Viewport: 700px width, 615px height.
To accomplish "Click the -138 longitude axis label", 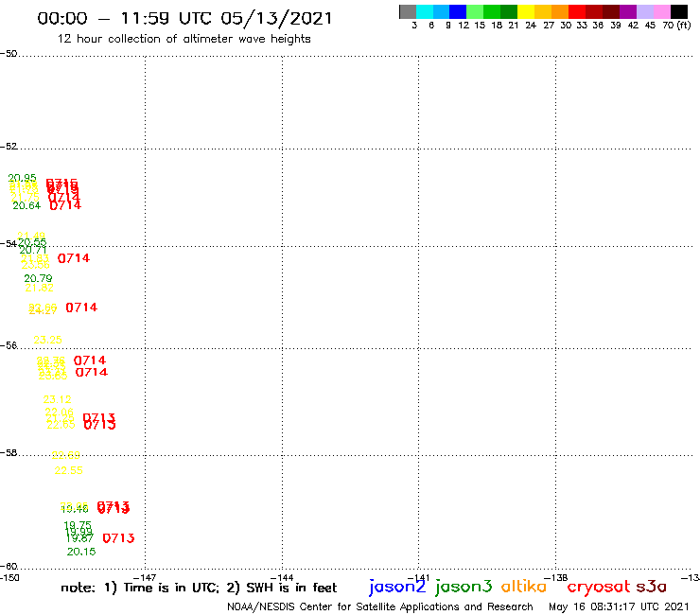I will tap(556, 578).
